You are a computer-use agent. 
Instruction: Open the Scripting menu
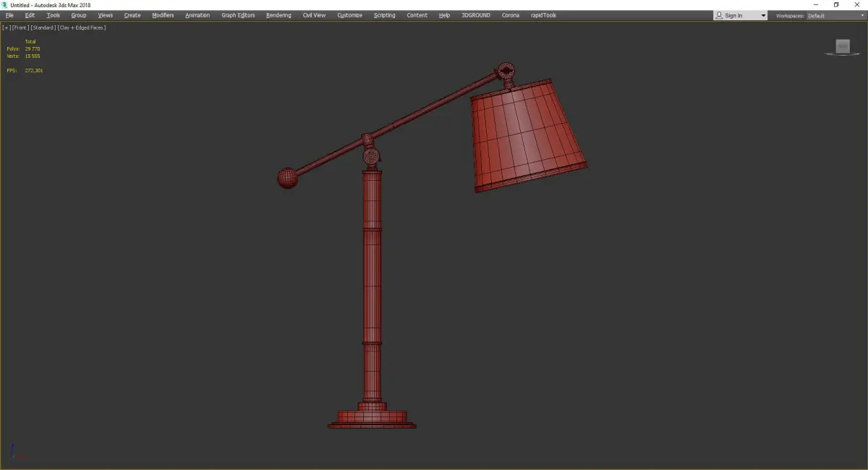click(385, 15)
